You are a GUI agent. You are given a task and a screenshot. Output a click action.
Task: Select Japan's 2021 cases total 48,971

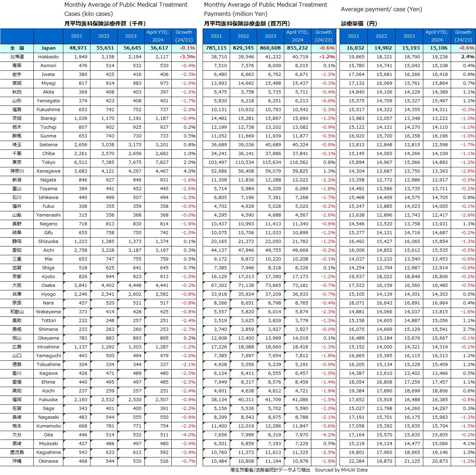click(77, 48)
